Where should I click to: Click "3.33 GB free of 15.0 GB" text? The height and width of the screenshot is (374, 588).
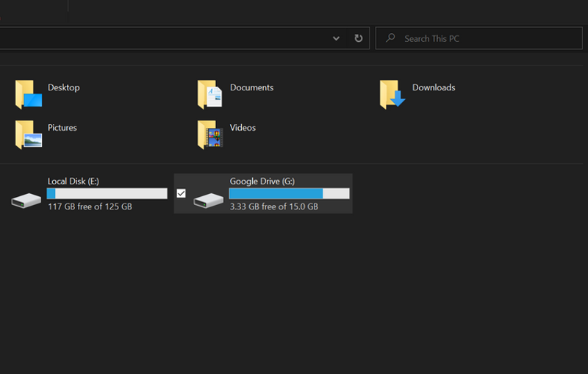pos(273,206)
